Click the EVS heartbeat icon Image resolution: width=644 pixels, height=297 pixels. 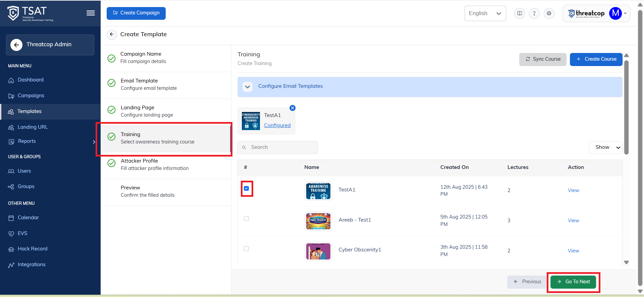pos(11,234)
